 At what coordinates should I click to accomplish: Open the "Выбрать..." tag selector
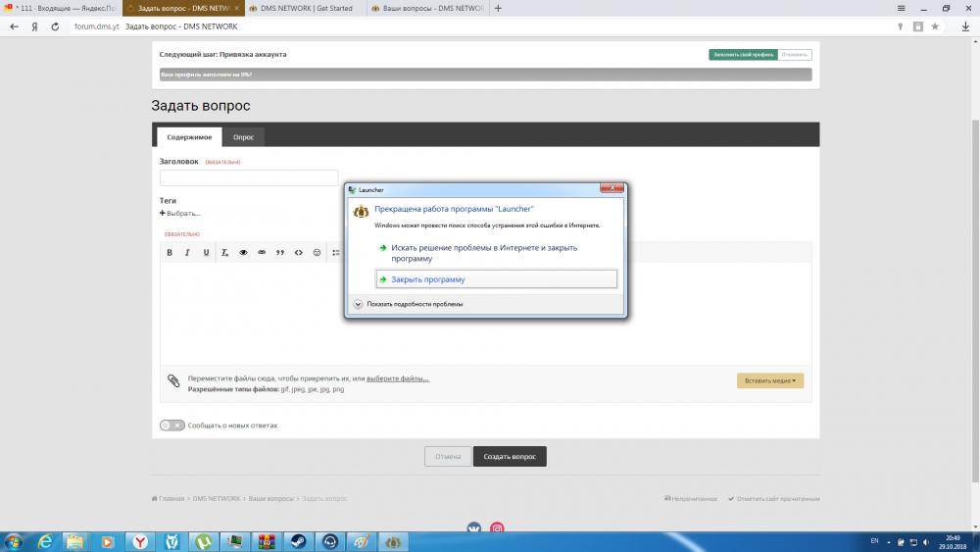[x=180, y=213]
